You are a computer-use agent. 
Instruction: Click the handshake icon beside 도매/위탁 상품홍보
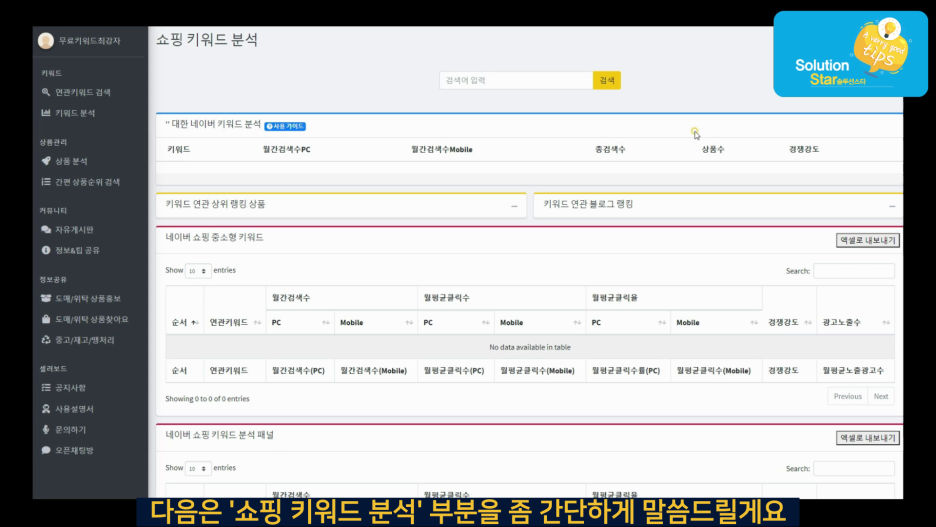coord(46,298)
